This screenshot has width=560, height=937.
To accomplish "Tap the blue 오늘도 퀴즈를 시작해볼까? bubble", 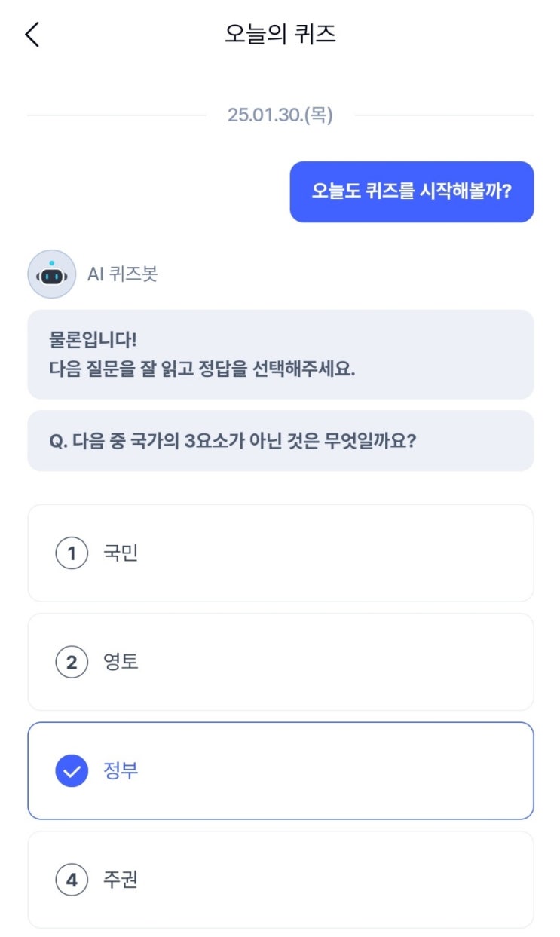I will [412, 191].
